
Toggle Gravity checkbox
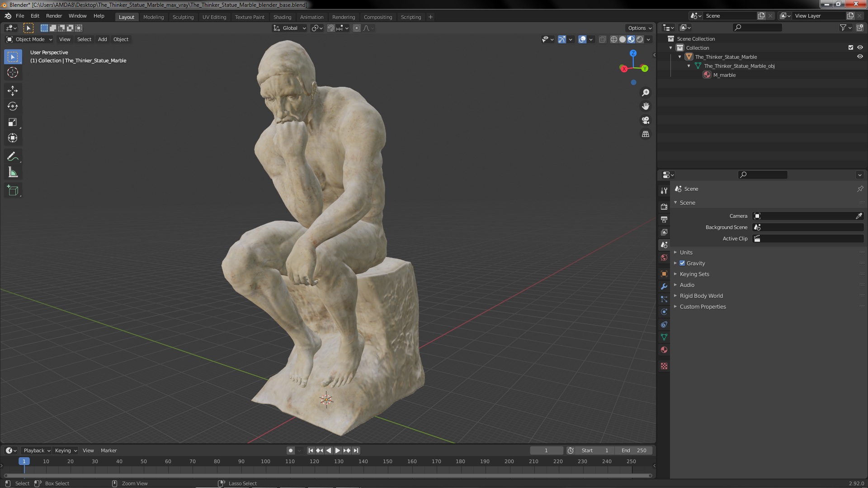point(682,263)
